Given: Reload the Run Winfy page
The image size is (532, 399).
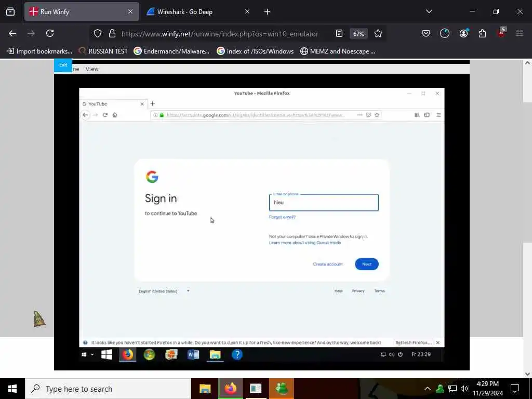Looking at the screenshot, I should 50,33.
